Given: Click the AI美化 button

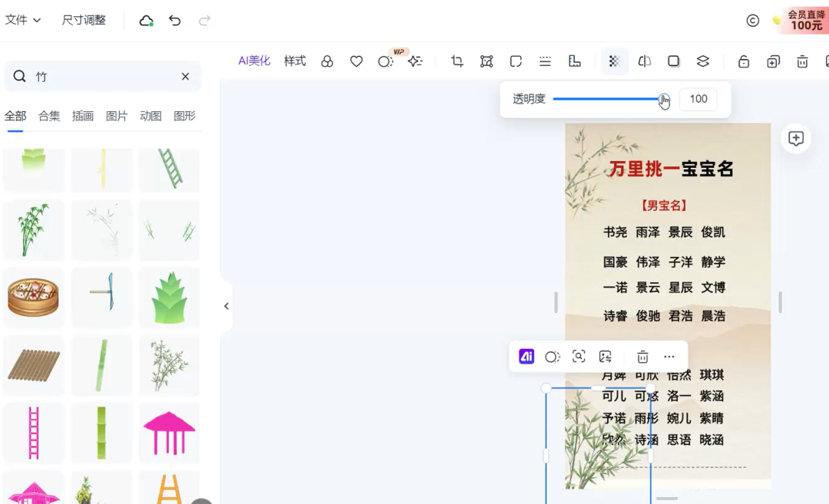Looking at the screenshot, I should tap(254, 61).
